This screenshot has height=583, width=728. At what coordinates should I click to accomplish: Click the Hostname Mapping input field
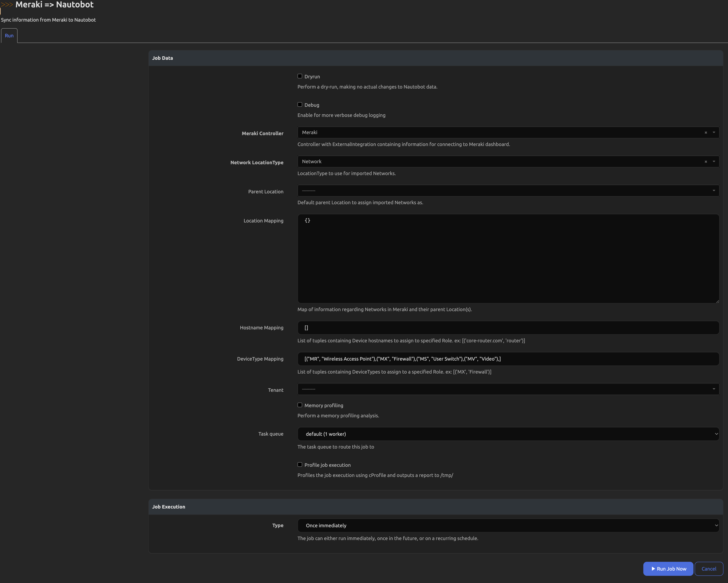[x=508, y=328]
